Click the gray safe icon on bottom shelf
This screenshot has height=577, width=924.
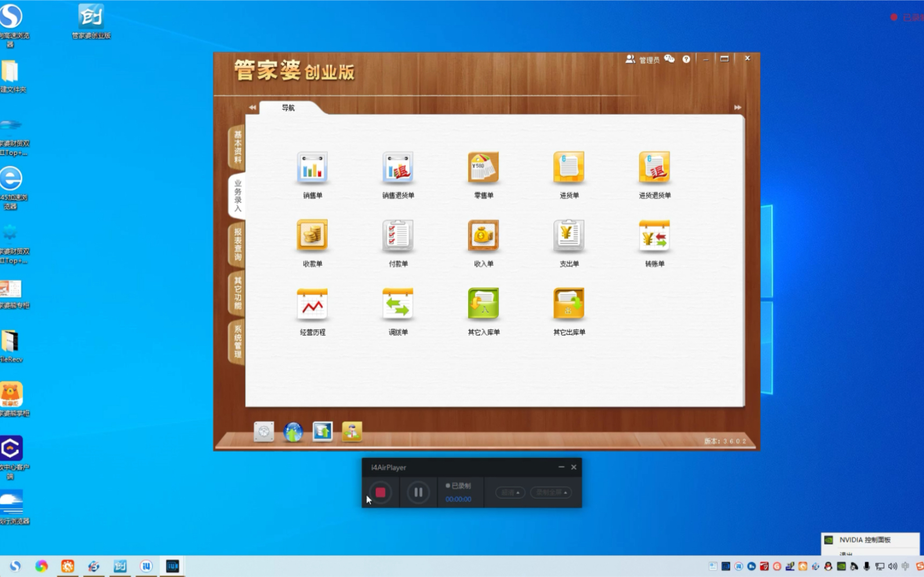[x=264, y=431]
